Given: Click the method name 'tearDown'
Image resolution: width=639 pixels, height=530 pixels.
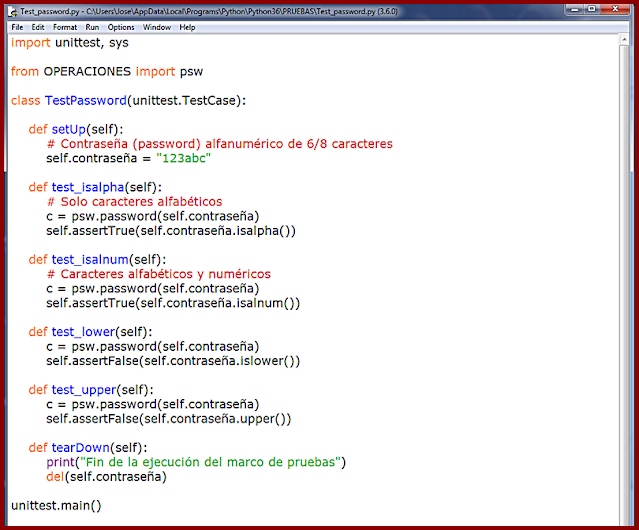Looking at the screenshot, I should tap(81, 448).
